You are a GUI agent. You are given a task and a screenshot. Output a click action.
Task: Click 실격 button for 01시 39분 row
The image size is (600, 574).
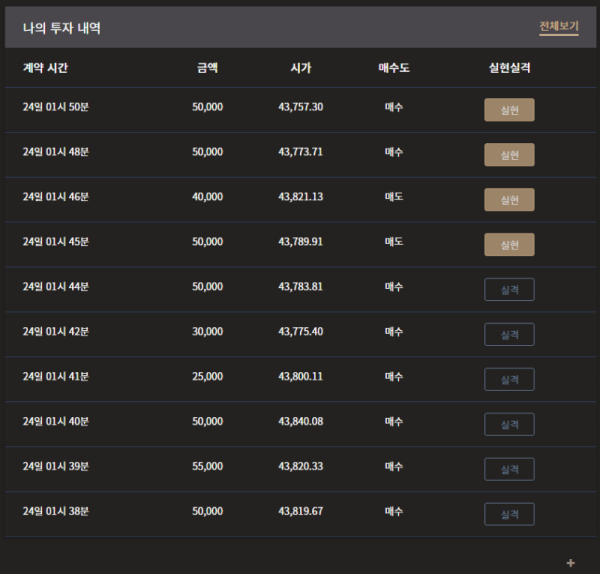(509, 469)
